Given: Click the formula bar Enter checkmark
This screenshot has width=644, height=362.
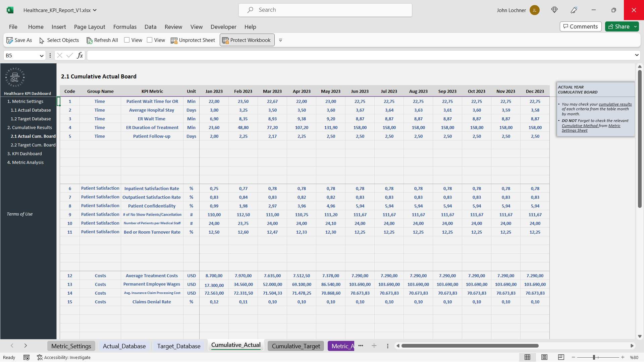Looking at the screenshot, I should point(70,55).
